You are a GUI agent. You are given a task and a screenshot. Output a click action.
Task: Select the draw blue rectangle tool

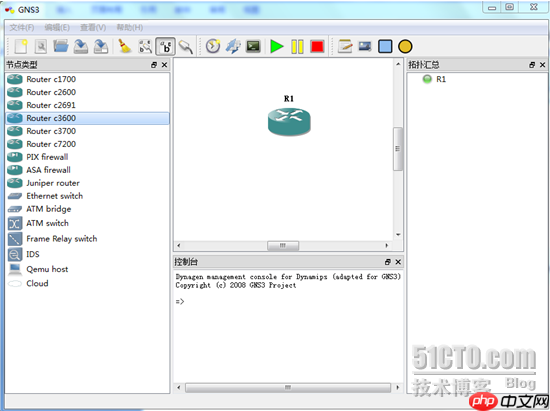coord(385,47)
